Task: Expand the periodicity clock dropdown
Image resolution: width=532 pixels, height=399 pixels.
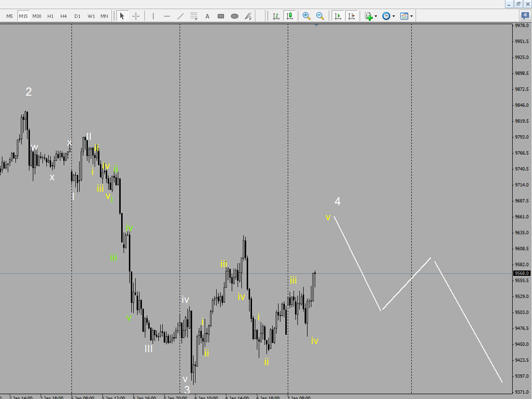Action: tap(393, 16)
